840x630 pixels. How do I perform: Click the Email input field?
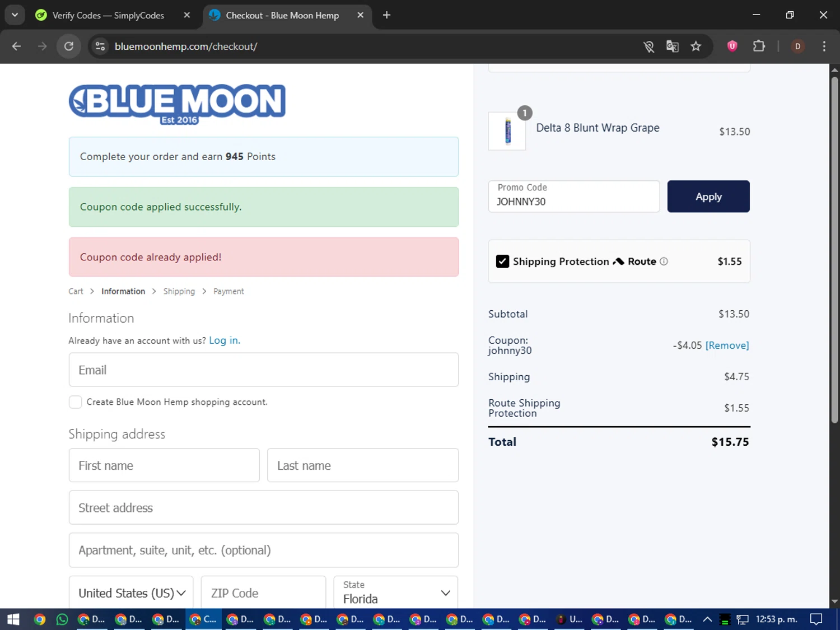(264, 370)
